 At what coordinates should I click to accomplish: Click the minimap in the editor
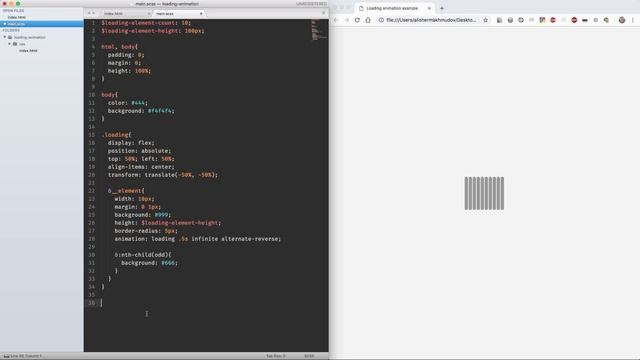click(318, 30)
